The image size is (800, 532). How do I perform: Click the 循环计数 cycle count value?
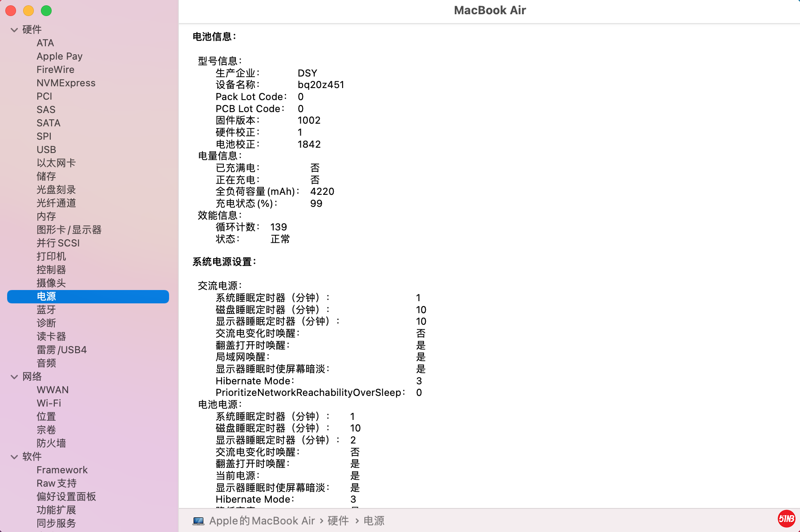[x=279, y=227]
